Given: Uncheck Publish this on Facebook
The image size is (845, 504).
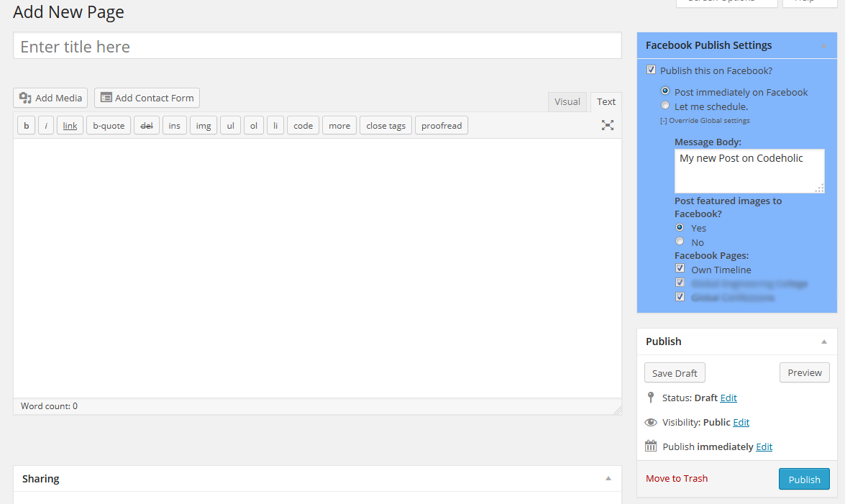Looking at the screenshot, I should coord(651,70).
